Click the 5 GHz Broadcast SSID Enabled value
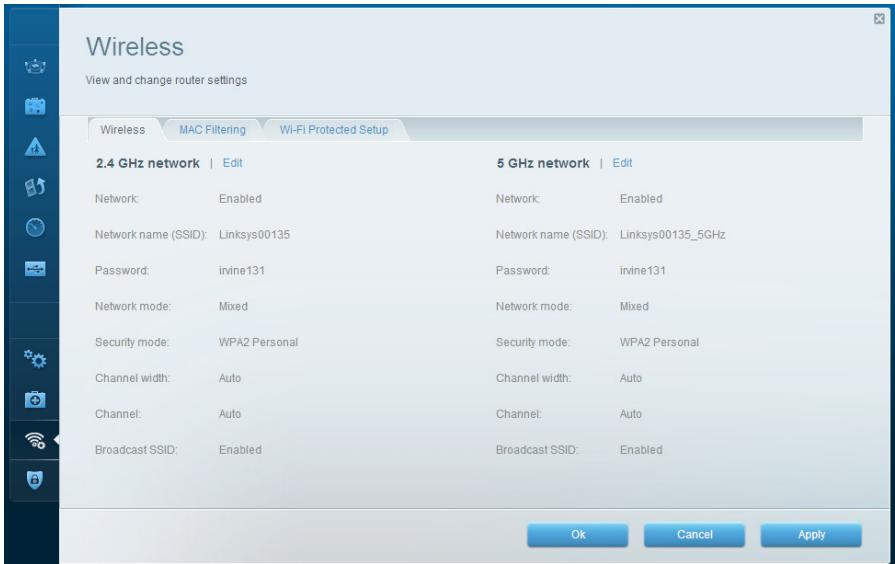Viewport: 895px width, 564px height. [641, 450]
